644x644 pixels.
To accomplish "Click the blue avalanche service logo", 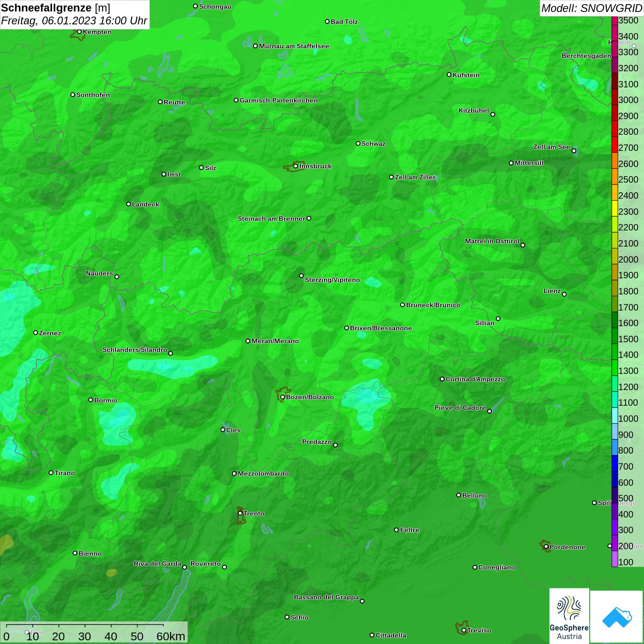I will coord(617,617).
